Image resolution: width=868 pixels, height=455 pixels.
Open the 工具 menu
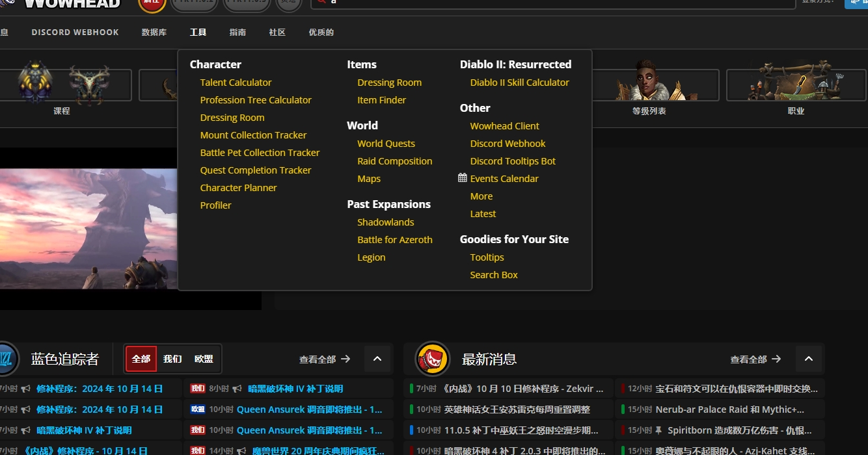coord(198,32)
